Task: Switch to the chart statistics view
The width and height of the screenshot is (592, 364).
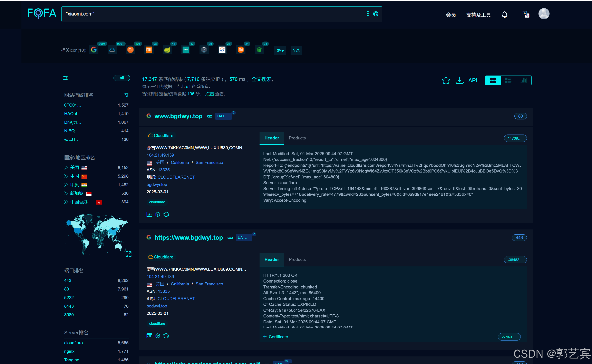Action: click(523, 80)
